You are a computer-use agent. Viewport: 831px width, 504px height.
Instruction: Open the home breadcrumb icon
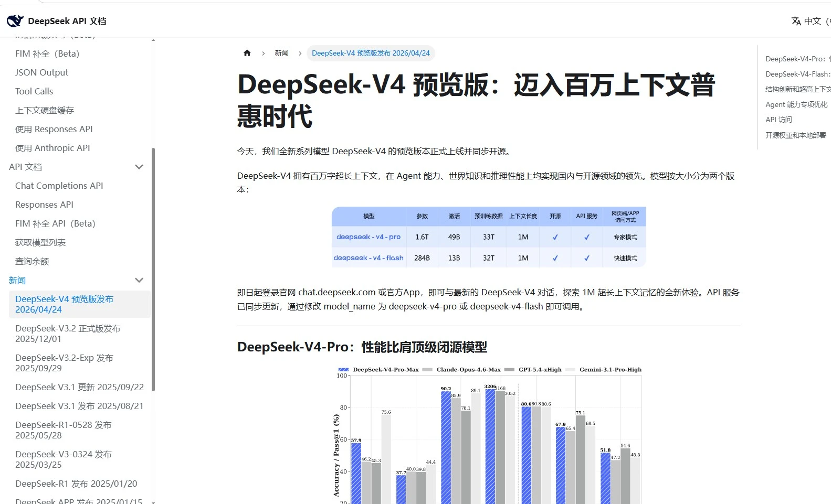(x=247, y=53)
